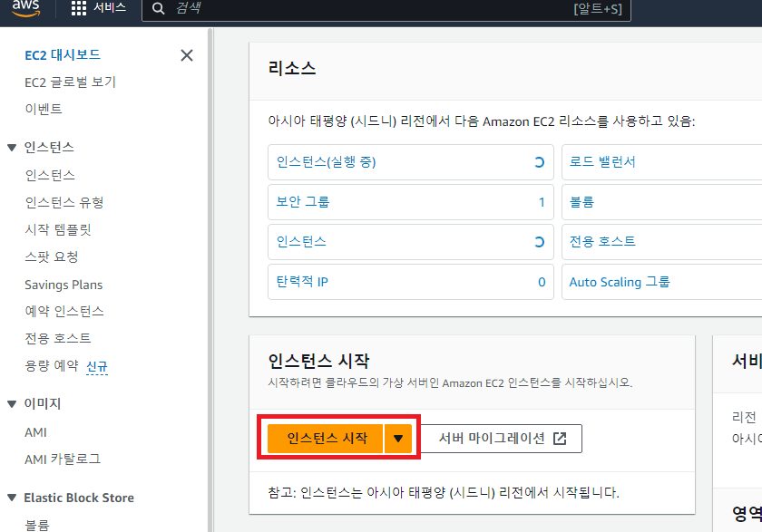Image resolution: width=762 pixels, height=532 pixels.
Task: Click the orange 인스턴스 시작 button
Action: point(326,439)
